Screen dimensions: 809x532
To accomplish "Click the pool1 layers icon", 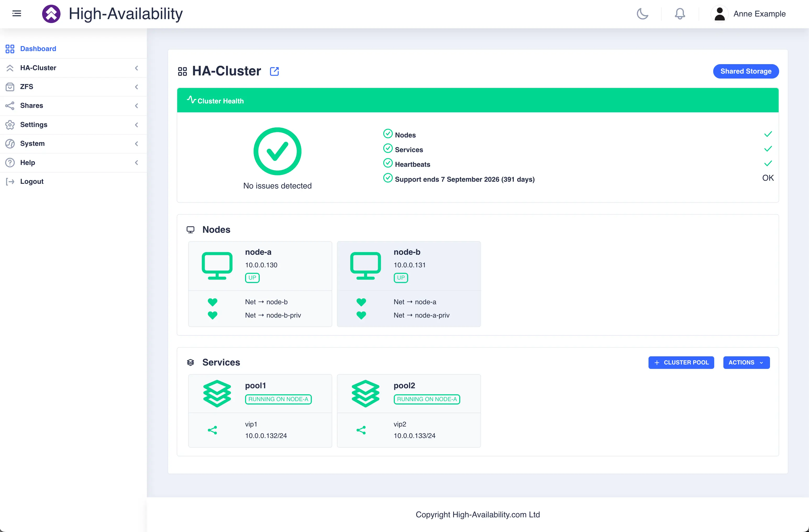I will 217,393.
